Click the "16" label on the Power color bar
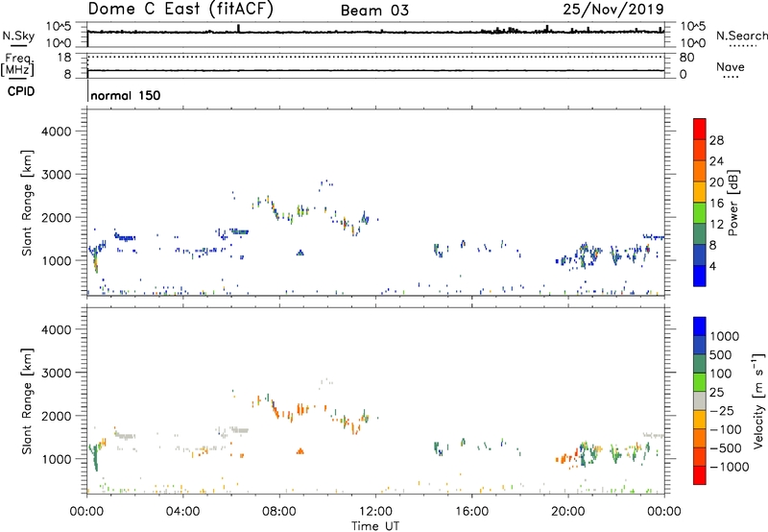 point(716,204)
